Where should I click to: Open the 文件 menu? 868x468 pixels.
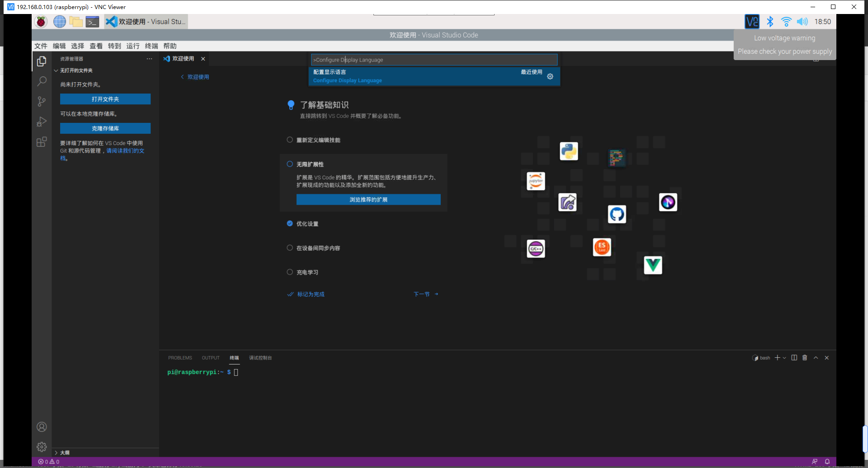pos(41,46)
